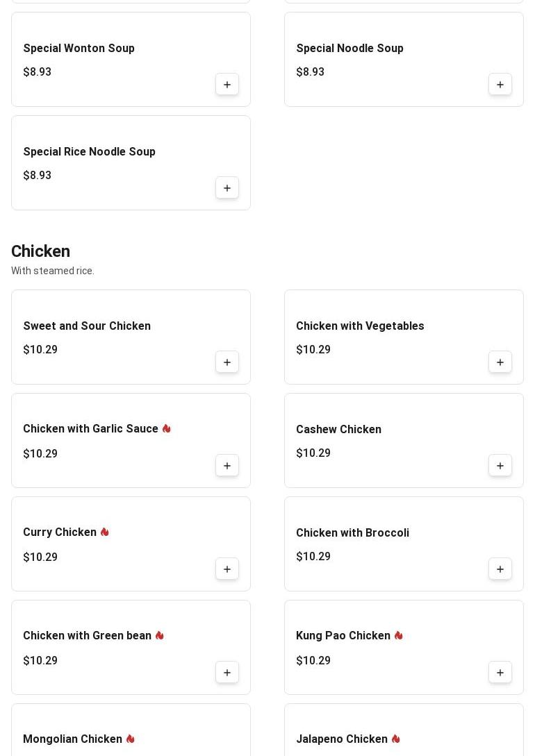Select the Jalapeno Chicken menu card
This screenshot has height=756, width=535.
click(404, 730)
